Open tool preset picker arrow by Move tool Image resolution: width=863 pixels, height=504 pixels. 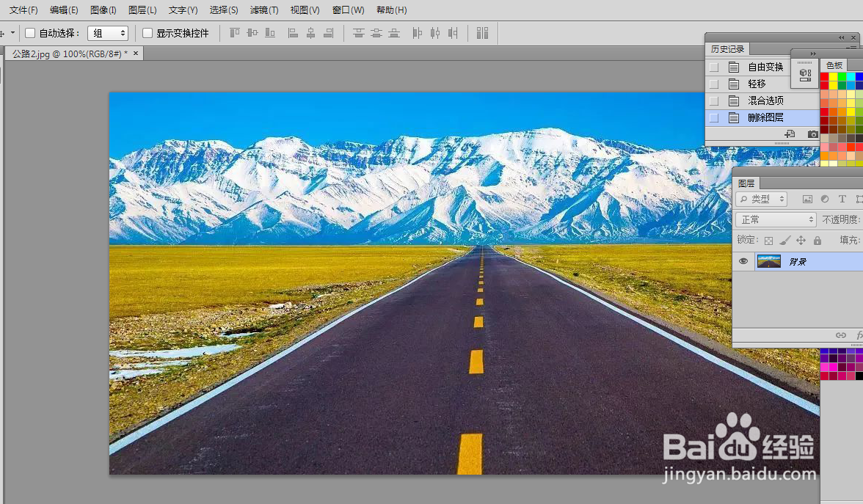(x=12, y=33)
